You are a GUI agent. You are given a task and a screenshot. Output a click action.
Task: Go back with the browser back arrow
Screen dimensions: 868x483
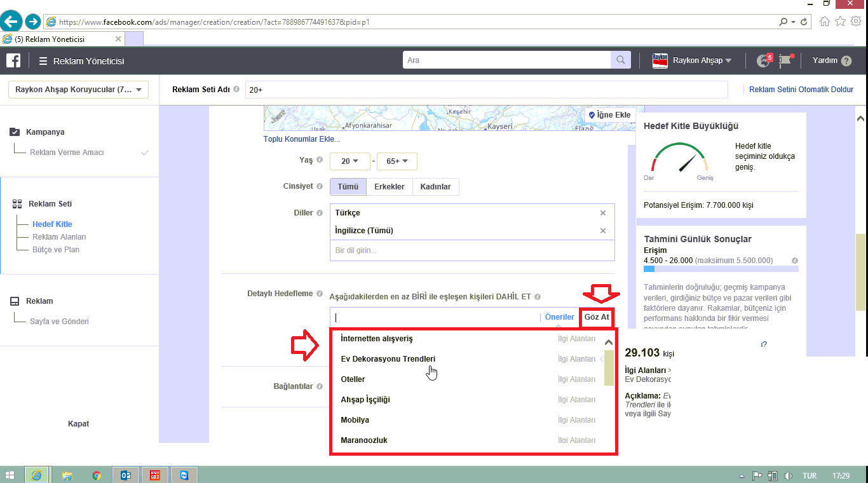click(x=11, y=21)
